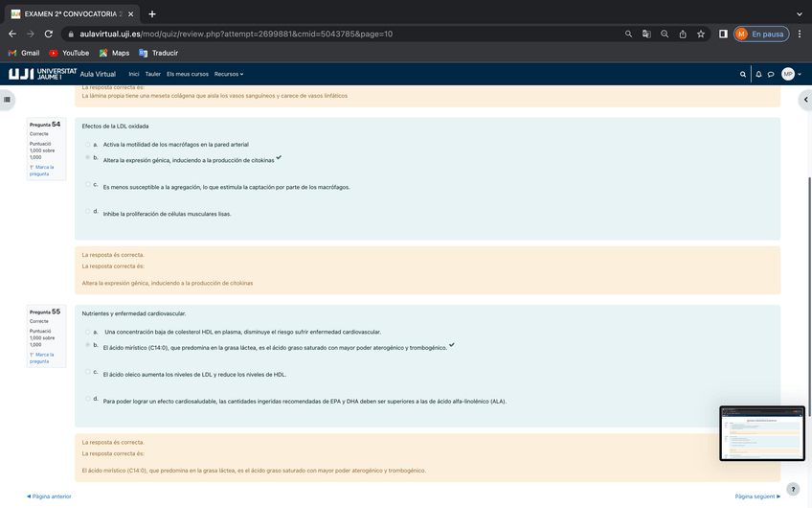Open the left side drawer hamburger icon

pyautogui.click(x=7, y=99)
